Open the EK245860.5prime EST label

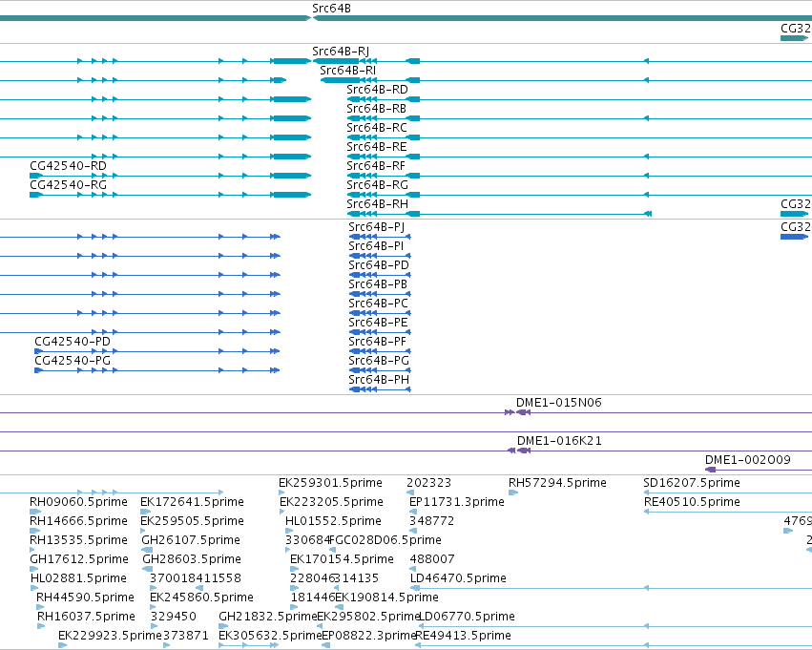pos(201,598)
